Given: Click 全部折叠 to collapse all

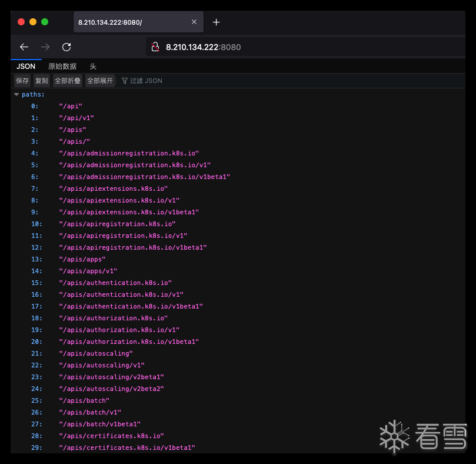Looking at the screenshot, I should click(68, 81).
